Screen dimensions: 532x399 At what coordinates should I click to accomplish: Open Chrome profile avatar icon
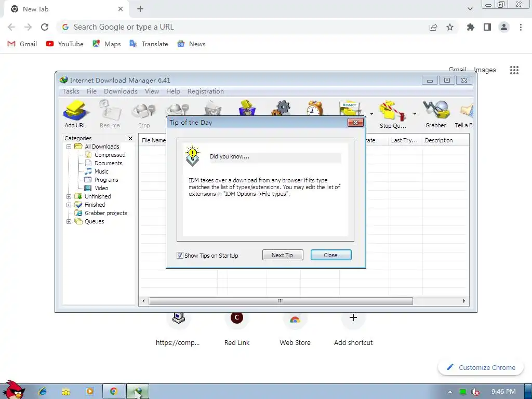point(504,27)
